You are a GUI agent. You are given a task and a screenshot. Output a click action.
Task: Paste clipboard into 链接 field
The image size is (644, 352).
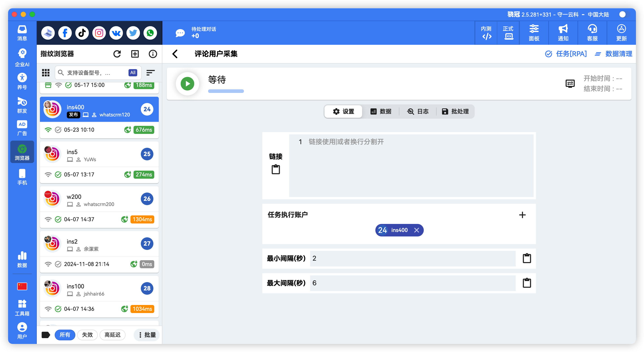coord(276,170)
